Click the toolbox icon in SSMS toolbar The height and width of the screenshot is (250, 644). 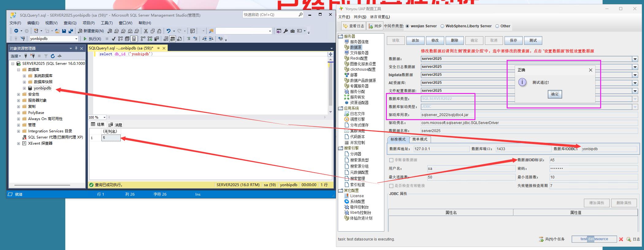[x=292, y=31]
